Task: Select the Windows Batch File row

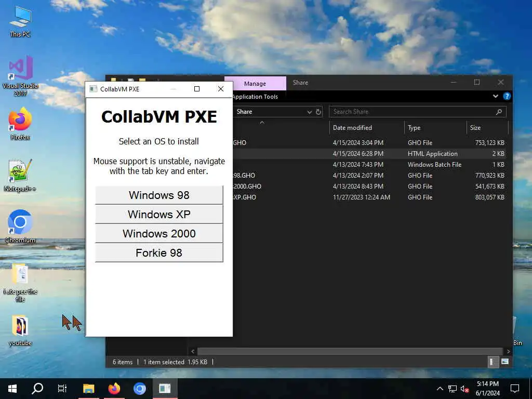Action: 370,165
